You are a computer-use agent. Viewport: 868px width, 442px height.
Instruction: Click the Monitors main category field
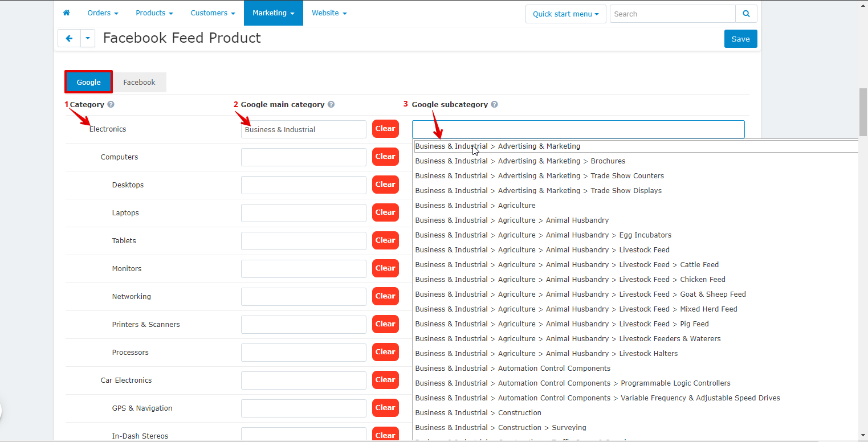(304, 269)
